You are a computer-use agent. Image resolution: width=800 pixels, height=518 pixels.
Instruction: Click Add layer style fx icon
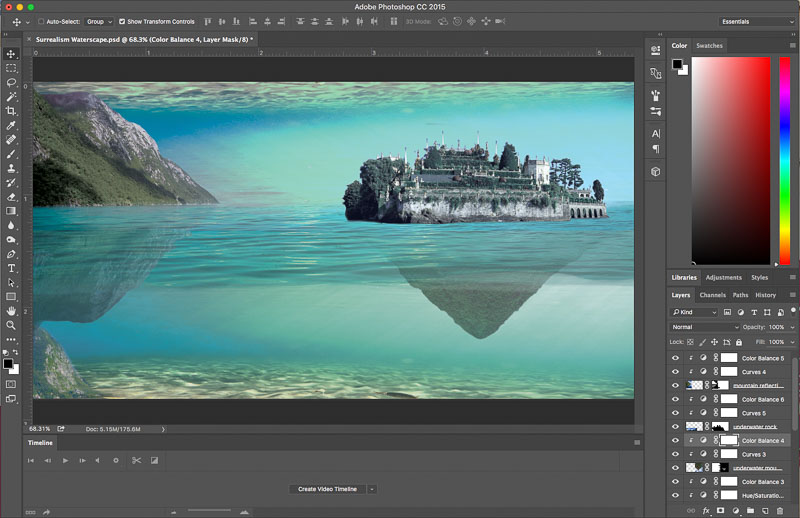tap(706, 510)
